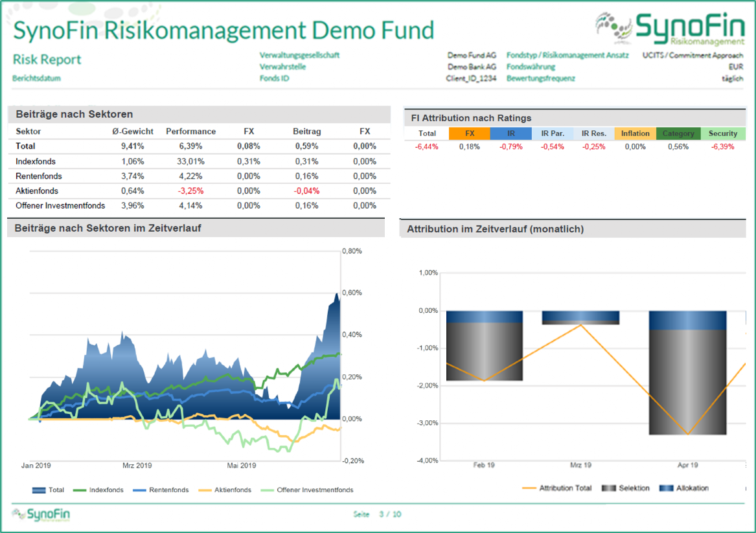Click 'Fondstyp / Risikomanagement Ansatz' label
The image size is (756, 533).
567,55
